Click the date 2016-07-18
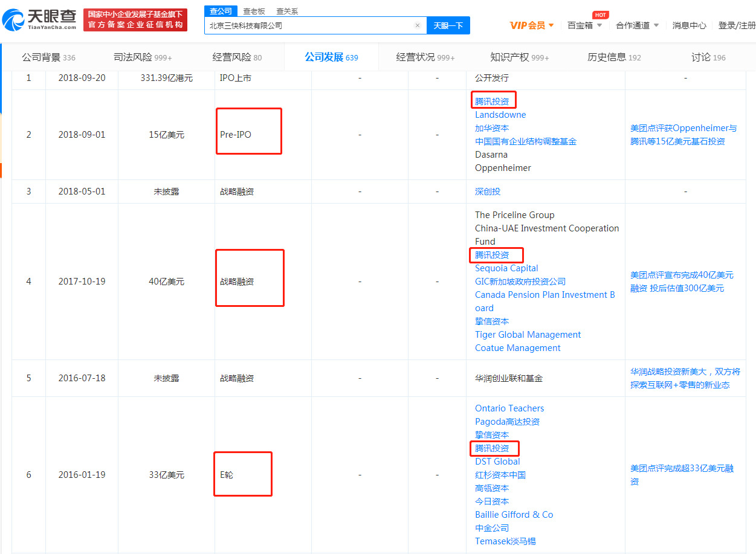The width and height of the screenshot is (756, 554). (82, 378)
